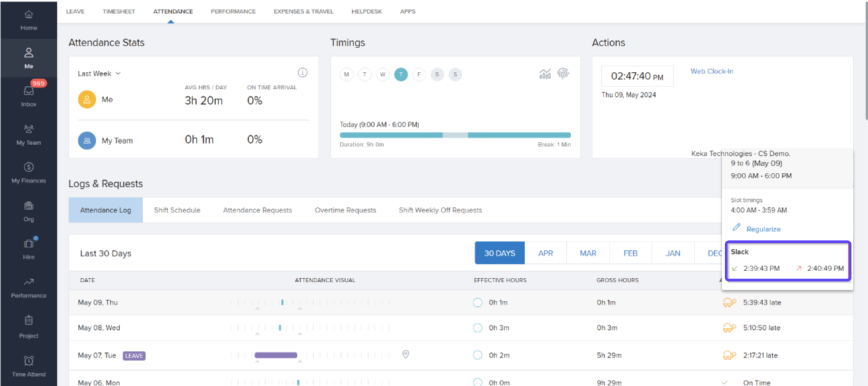Open My Finances sidebar icon
868x386 pixels.
coord(28,168)
